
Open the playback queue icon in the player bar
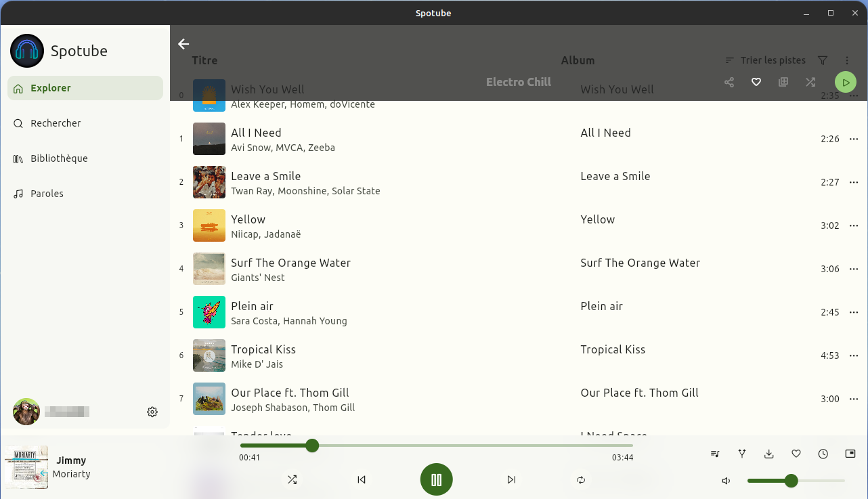point(715,454)
